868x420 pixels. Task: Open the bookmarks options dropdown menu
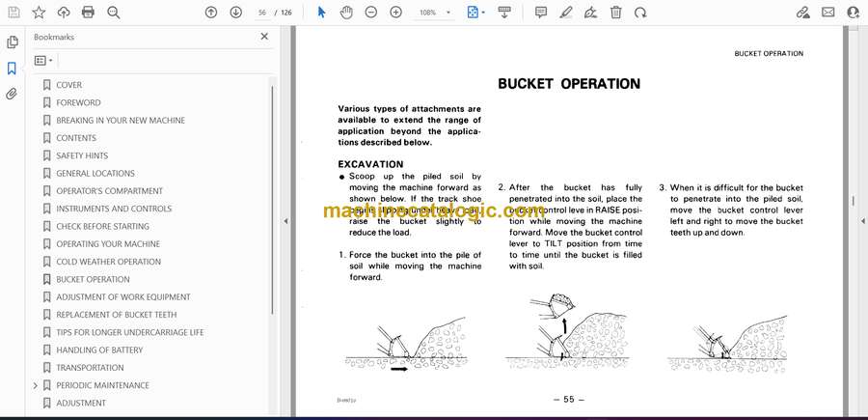pyautogui.click(x=43, y=60)
